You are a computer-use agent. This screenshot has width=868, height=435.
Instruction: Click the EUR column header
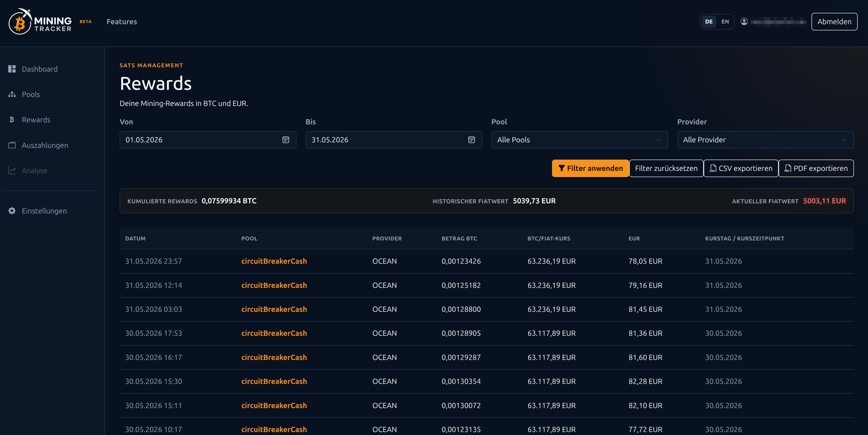tap(634, 238)
